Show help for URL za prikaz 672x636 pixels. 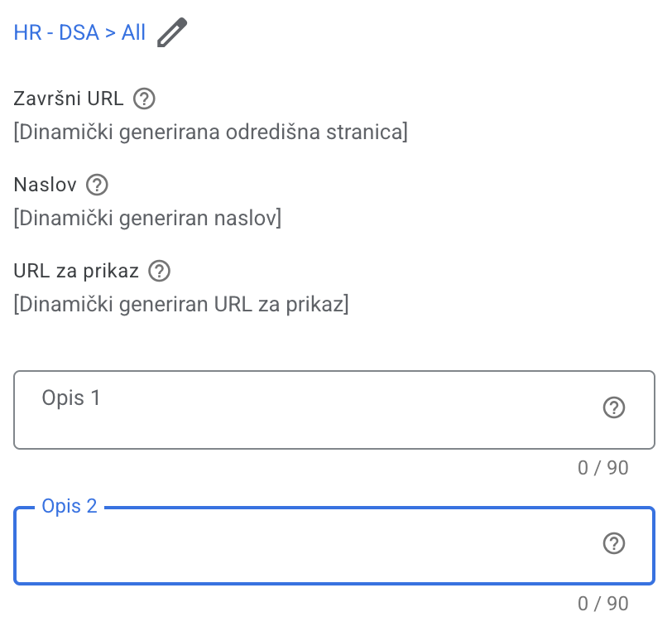point(159,271)
